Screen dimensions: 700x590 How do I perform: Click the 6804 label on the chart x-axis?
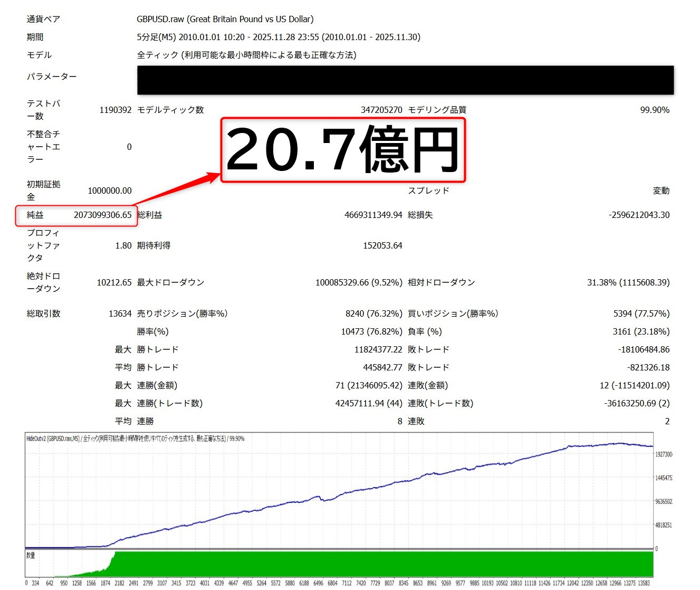pos(332,583)
